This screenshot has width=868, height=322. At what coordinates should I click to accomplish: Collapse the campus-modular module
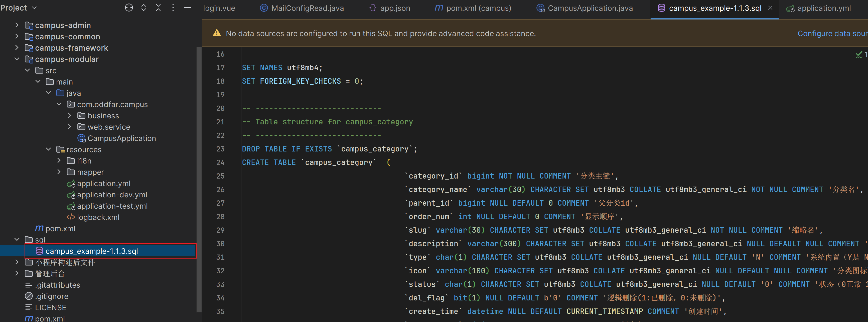click(17, 59)
